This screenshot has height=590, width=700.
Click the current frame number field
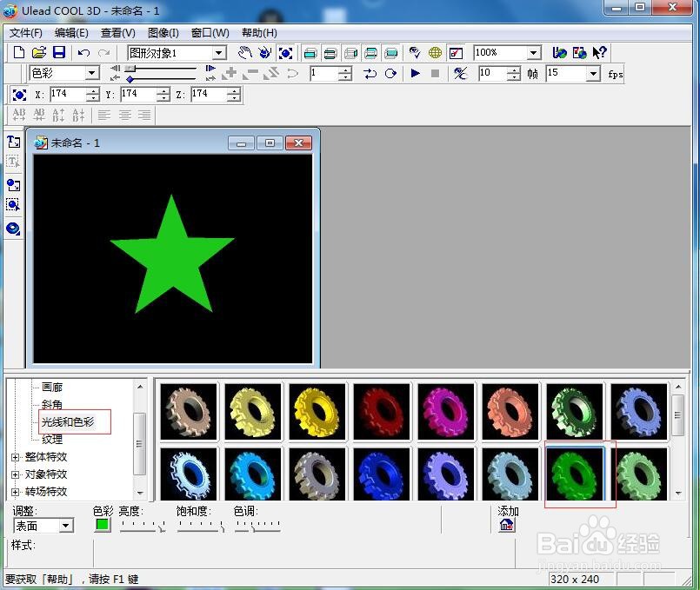pos(324,73)
